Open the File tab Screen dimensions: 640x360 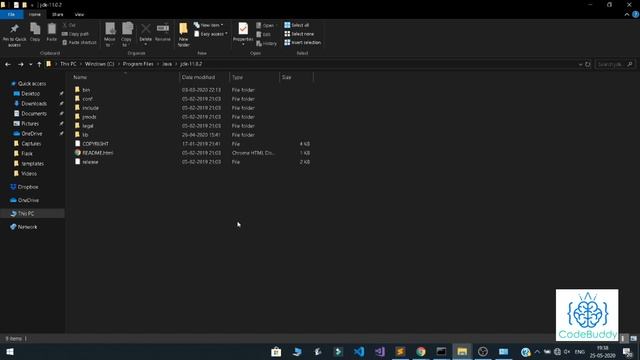[x=11, y=14]
